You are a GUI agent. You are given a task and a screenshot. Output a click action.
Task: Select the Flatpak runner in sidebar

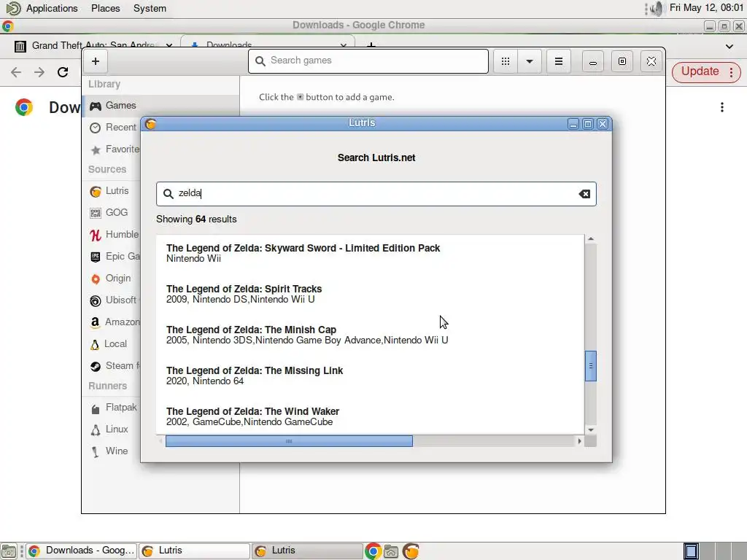(x=113, y=408)
